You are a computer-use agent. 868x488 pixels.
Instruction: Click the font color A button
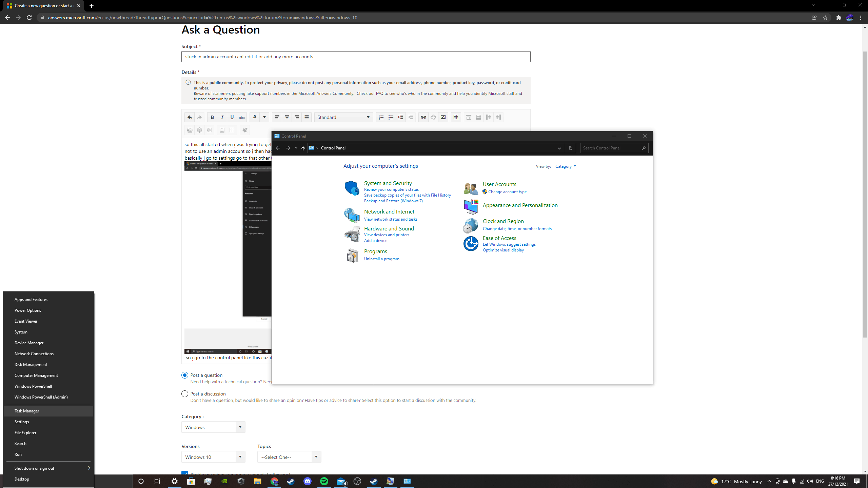point(255,117)
